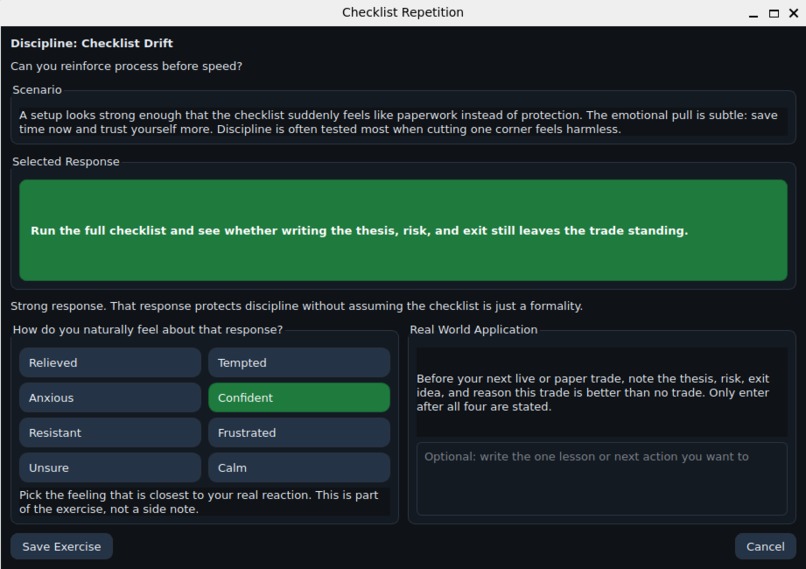The width and height of the screenshot is (806, 569).
Task: Click the 'Selected Response' group label
Action: click(x=66, y=161)
